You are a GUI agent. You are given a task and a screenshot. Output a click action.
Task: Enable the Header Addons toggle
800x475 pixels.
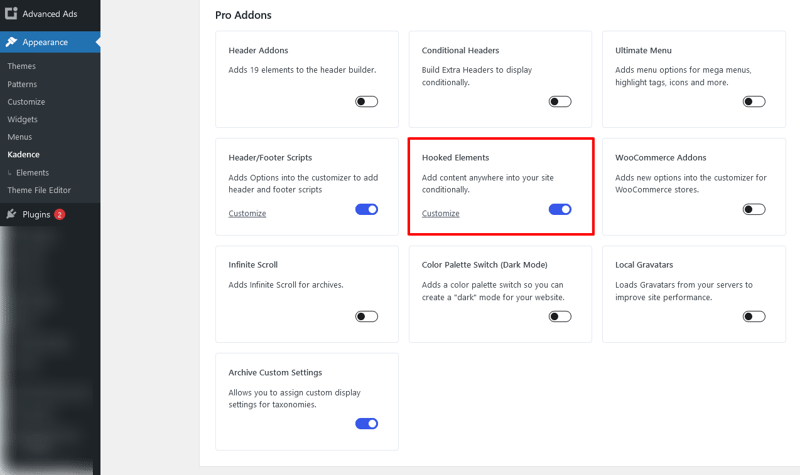coord(366,101)
